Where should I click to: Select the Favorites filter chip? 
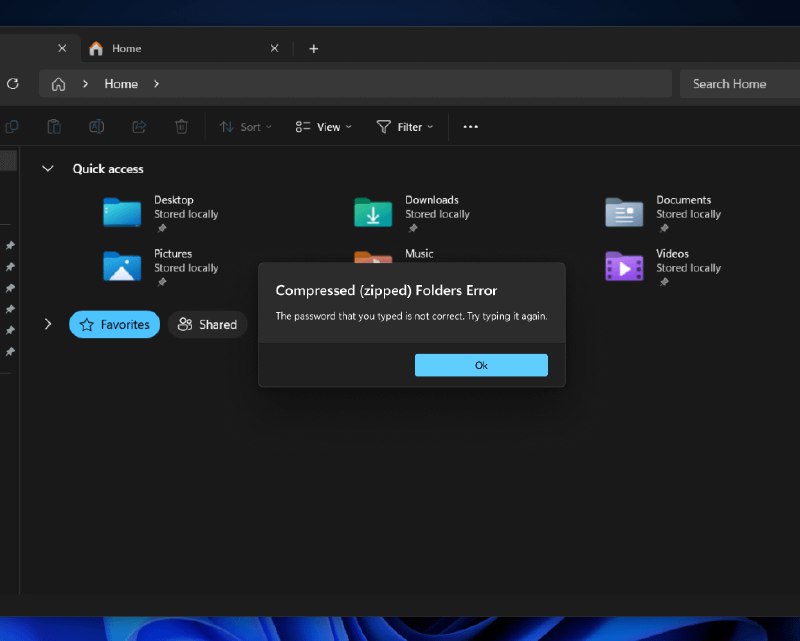pyautogui.click(x=115, y=325)
